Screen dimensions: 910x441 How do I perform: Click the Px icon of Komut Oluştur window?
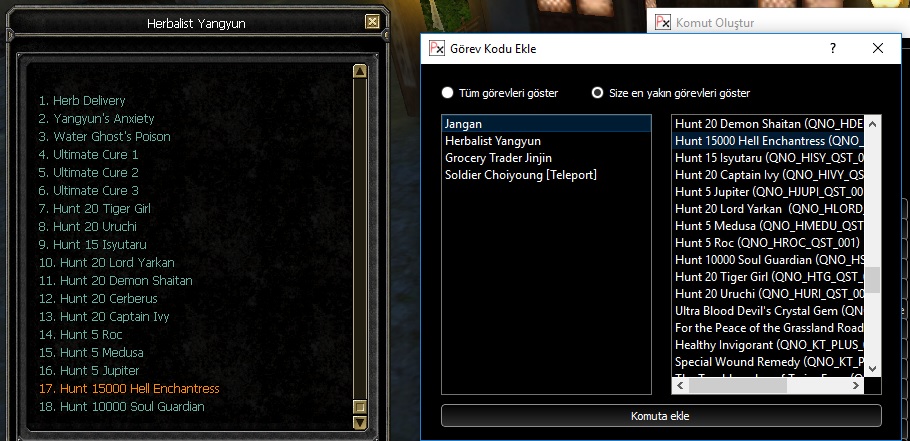click(x=662, y=23)
